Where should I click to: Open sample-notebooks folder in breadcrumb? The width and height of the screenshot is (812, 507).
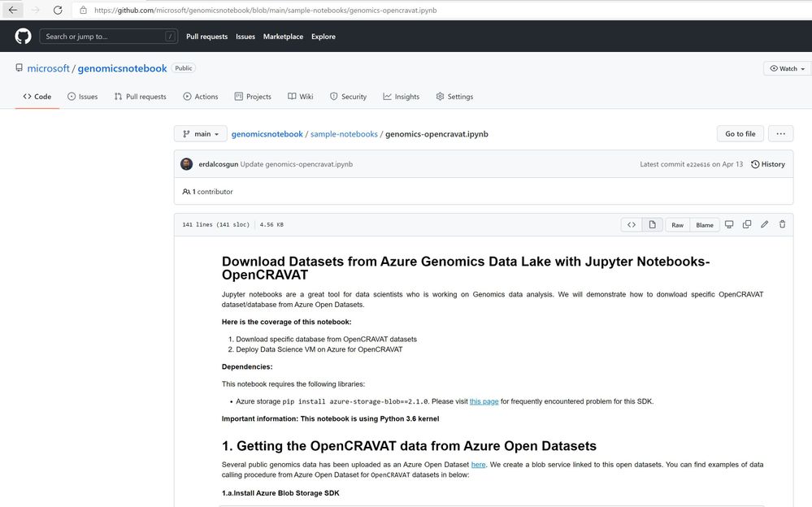[x=344, y=133]
